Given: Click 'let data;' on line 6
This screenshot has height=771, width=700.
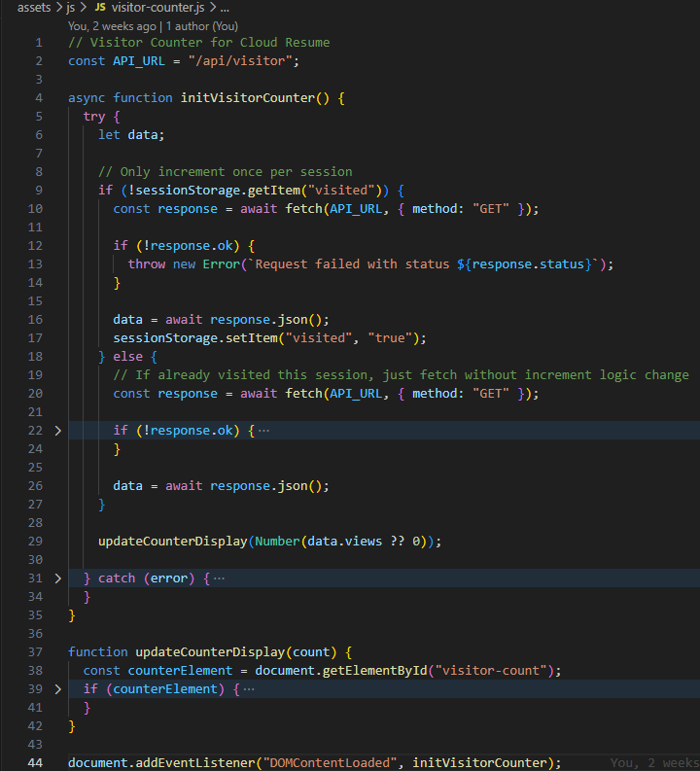Looking at the screenshot, I should (x=131, y=135).
